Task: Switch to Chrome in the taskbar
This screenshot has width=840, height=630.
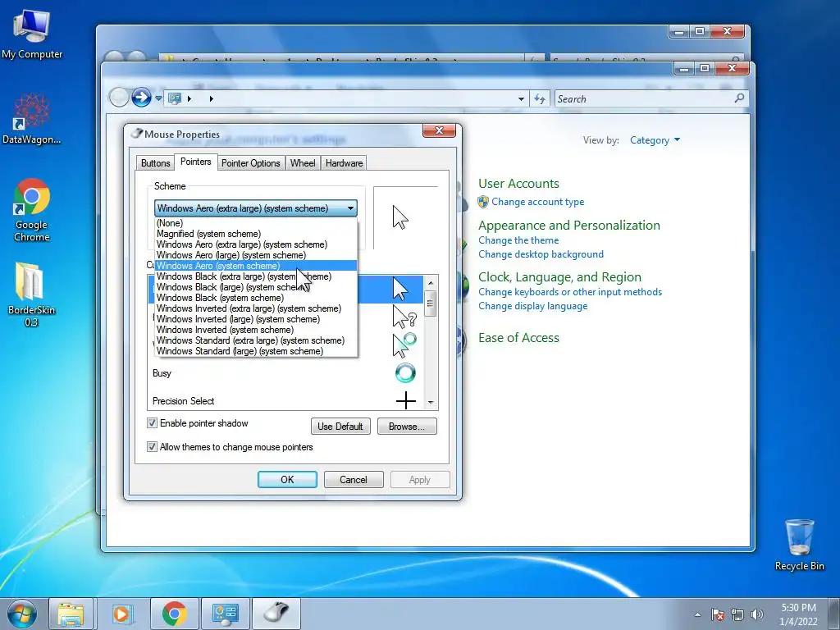Action: (174, 614)
